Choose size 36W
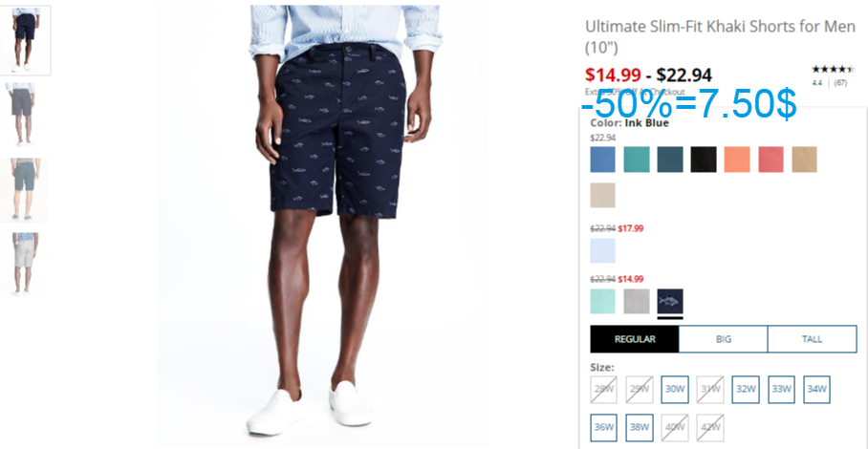868x449 pixels. (604, 427)
